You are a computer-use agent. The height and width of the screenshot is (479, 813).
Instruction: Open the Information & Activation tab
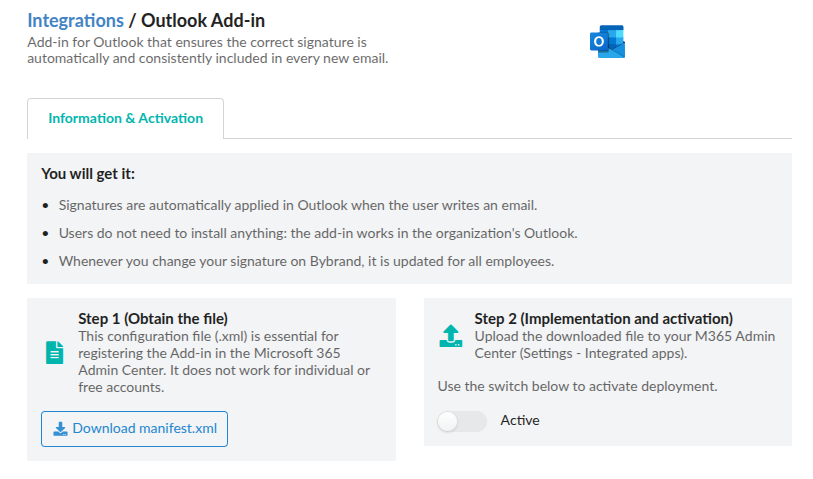pos(125,118)
